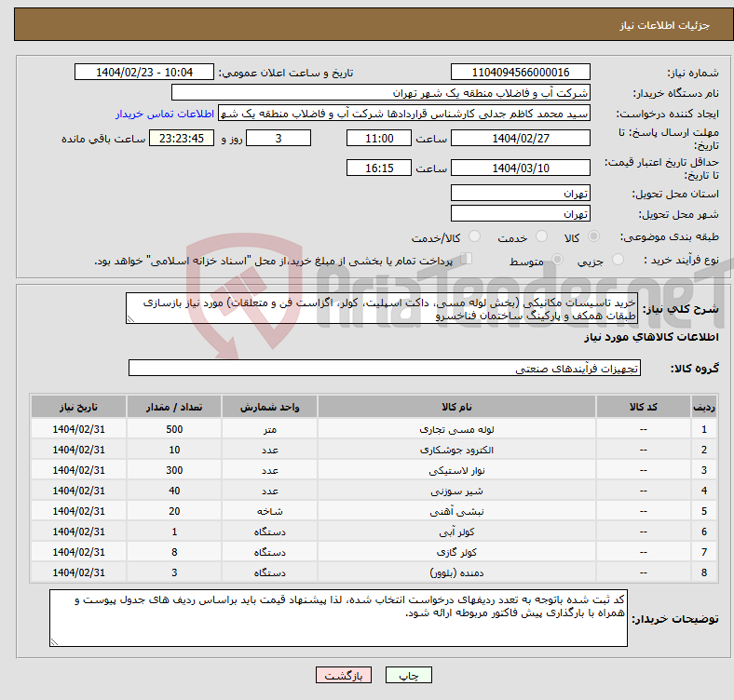Click quantity 300 for نوار لاستیکی
Screen dimensions: 734x700
click(x=174, y=470)
